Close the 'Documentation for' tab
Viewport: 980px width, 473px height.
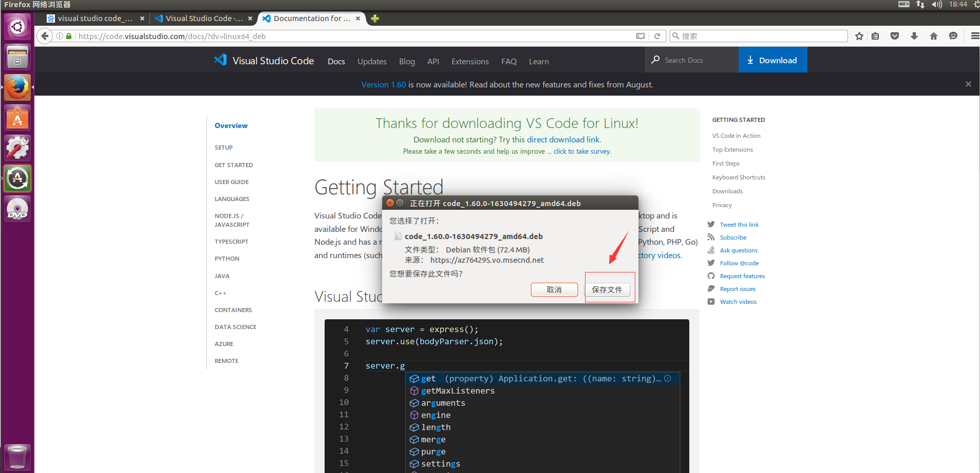[358, 19]
